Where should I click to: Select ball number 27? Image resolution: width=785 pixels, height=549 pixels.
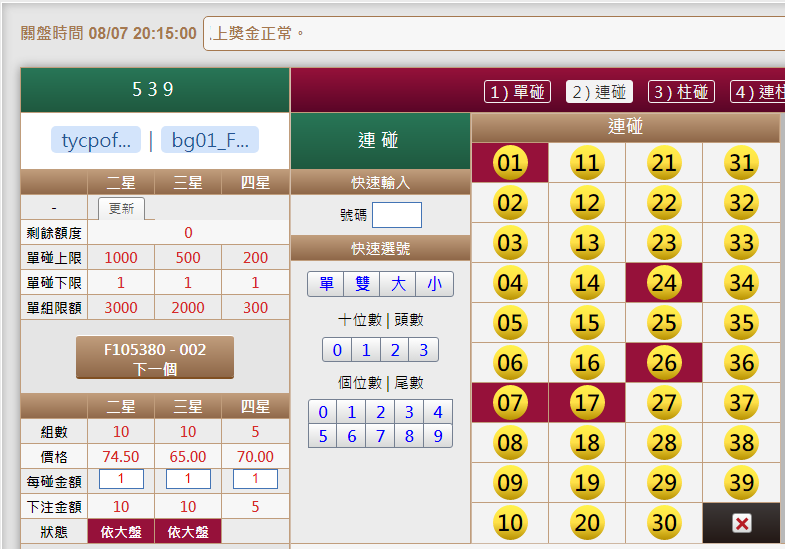pos(664,403)
